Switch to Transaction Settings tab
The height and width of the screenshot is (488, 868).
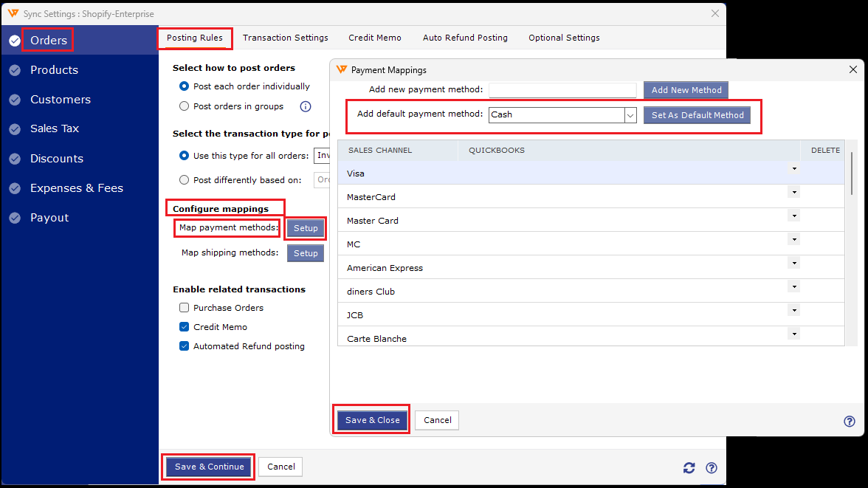[285, 38]
